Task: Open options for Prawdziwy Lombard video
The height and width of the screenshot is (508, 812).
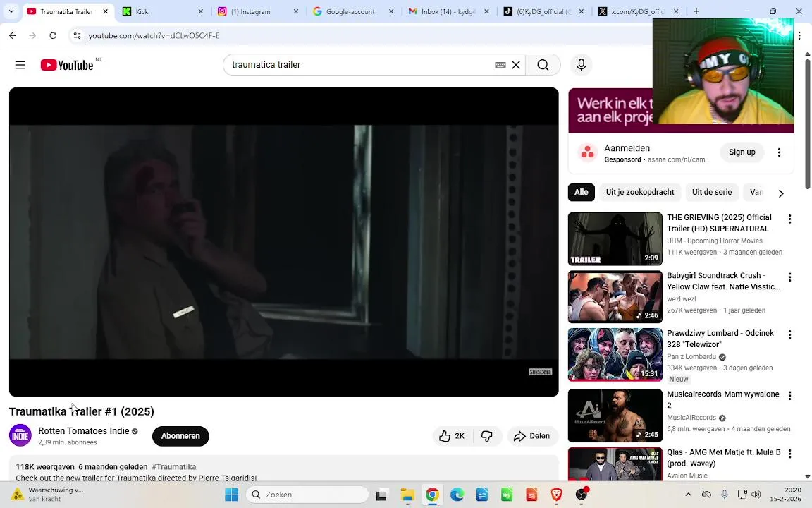Action: [x=789, y=334]
